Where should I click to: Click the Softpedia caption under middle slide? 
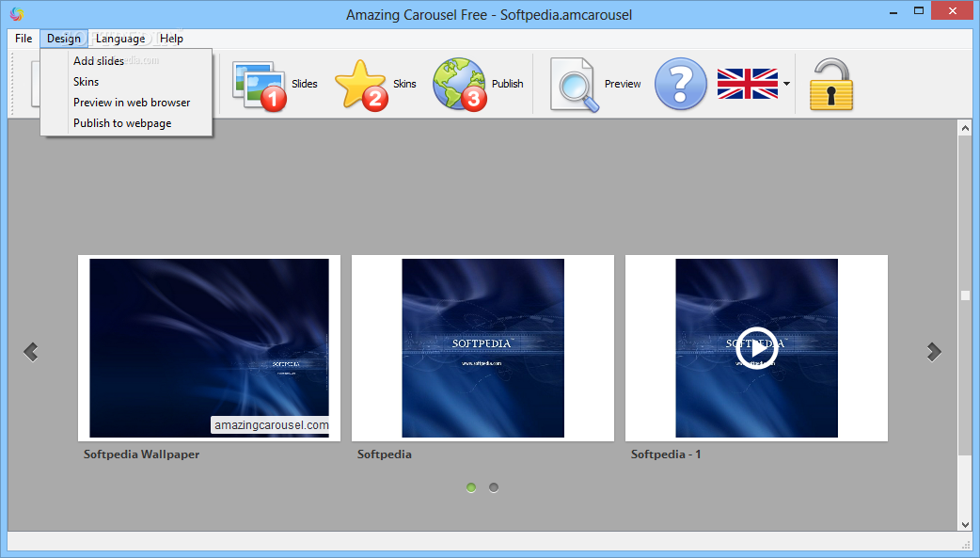(385, 454)
